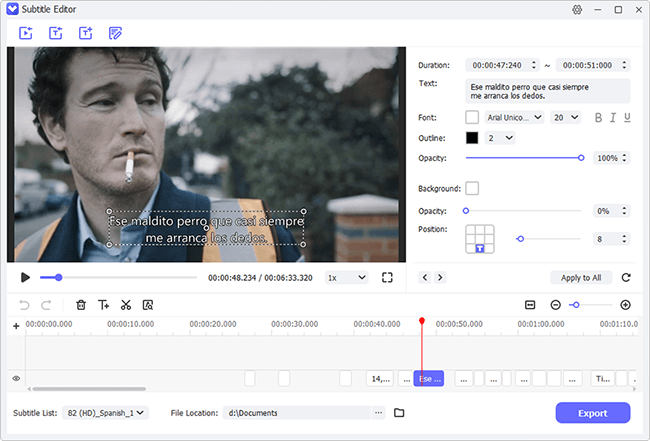Open the font size 20 dropdown

point(565,118)
